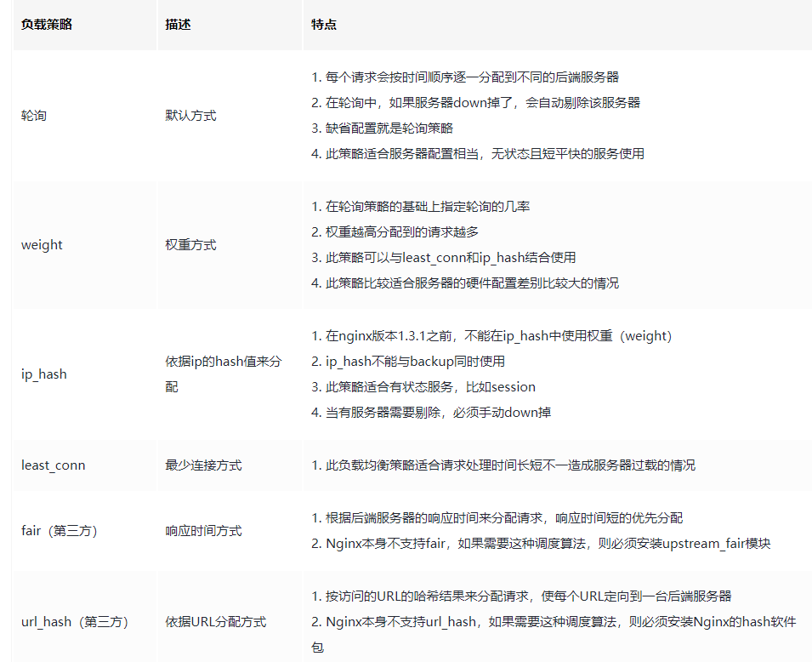Viewport: 812px width, 662px height.
Task: Click line '在轮询策略的基础上指定轮询的几率'
Action: pos(421,206)
